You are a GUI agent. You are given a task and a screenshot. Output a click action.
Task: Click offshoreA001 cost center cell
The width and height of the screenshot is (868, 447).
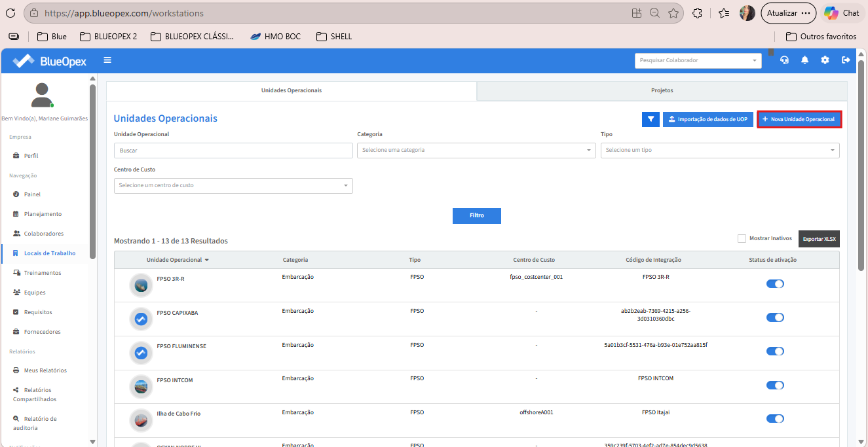click(x=536, y=412)
